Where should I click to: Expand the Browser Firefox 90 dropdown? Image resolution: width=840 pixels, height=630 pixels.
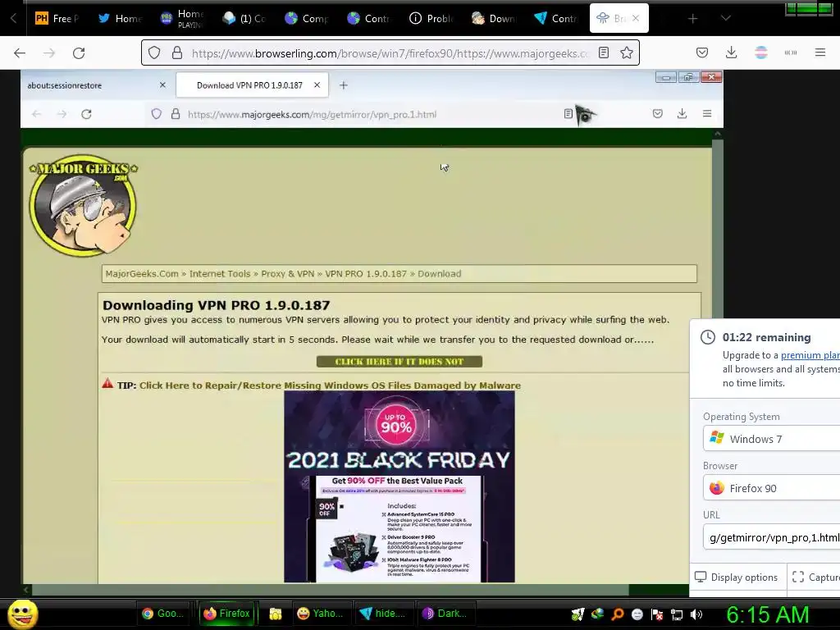click(x=771, y=488)
